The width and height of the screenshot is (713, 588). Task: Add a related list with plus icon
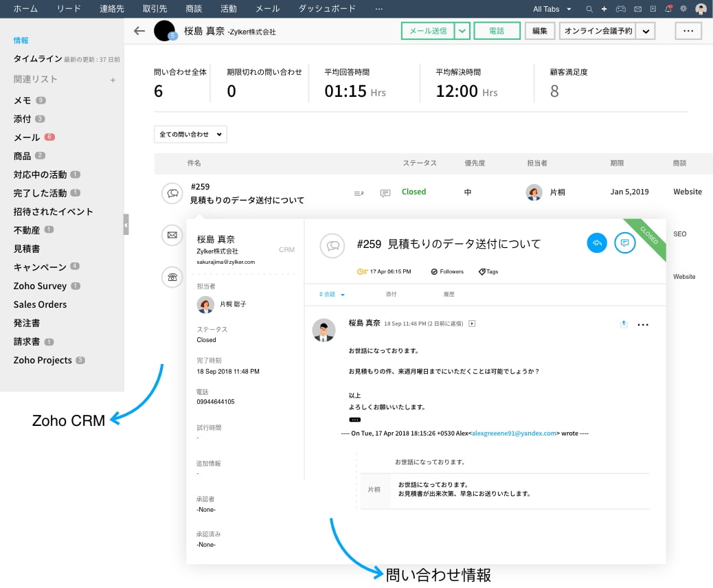[113, 80]
